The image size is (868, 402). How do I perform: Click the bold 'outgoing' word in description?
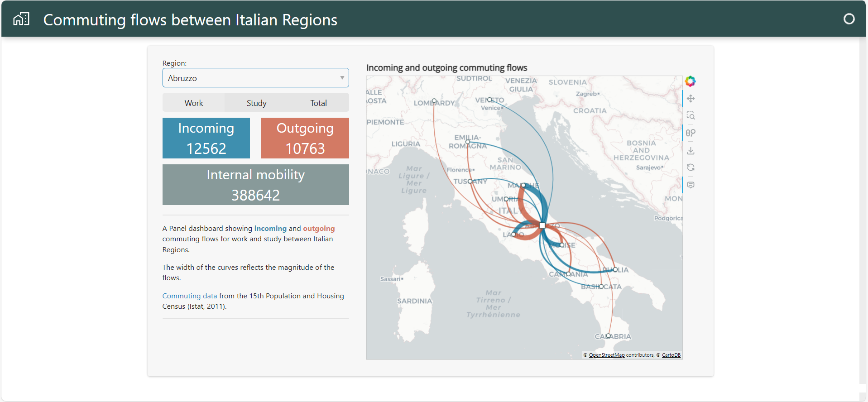click(x=319, y=228)
